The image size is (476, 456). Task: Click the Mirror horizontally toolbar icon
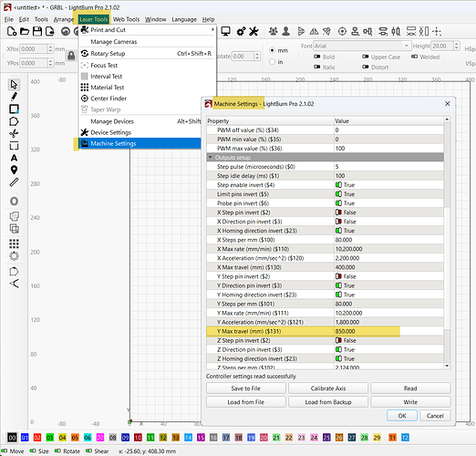tap(314, 31)
